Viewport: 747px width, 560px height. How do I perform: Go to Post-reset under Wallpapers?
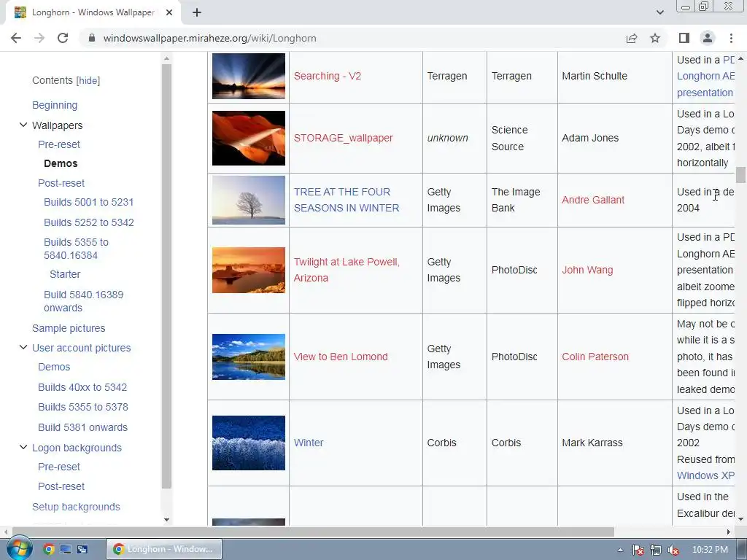(61, 183)
